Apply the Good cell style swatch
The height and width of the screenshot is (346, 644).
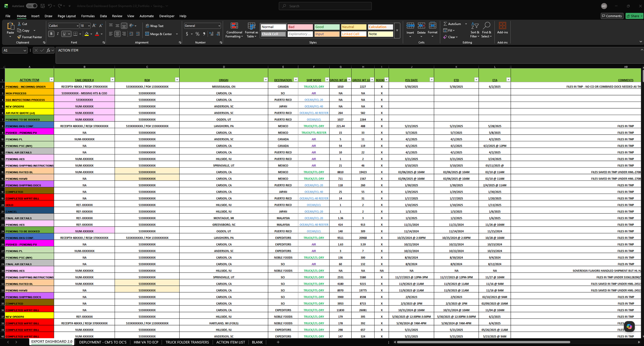[327, 27]
